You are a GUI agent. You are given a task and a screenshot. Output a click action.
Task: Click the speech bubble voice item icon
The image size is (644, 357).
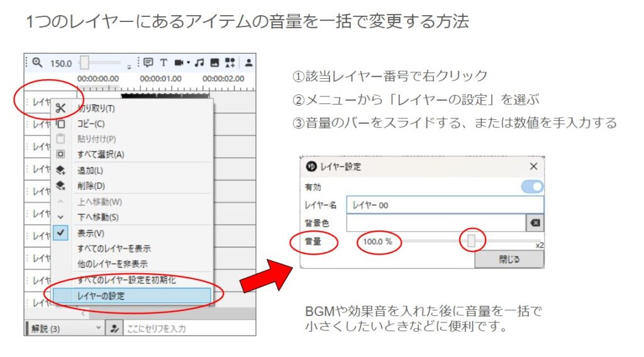148,62
